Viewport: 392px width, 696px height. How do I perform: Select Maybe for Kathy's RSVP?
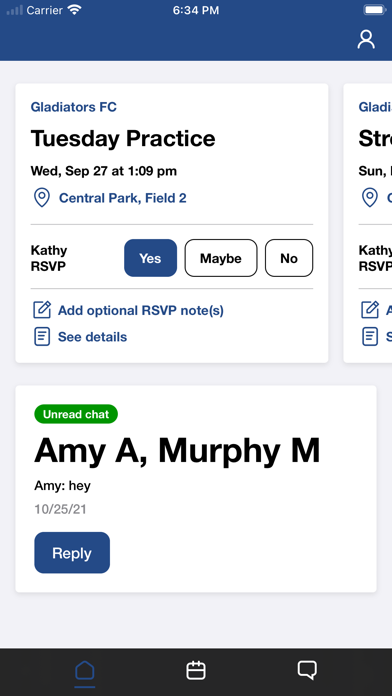(x=221, y=258)
